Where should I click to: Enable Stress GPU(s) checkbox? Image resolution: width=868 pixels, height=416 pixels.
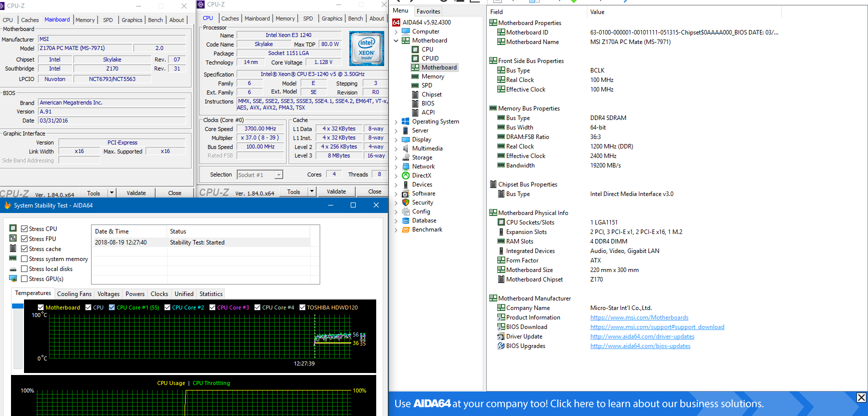tap(24, 279)
